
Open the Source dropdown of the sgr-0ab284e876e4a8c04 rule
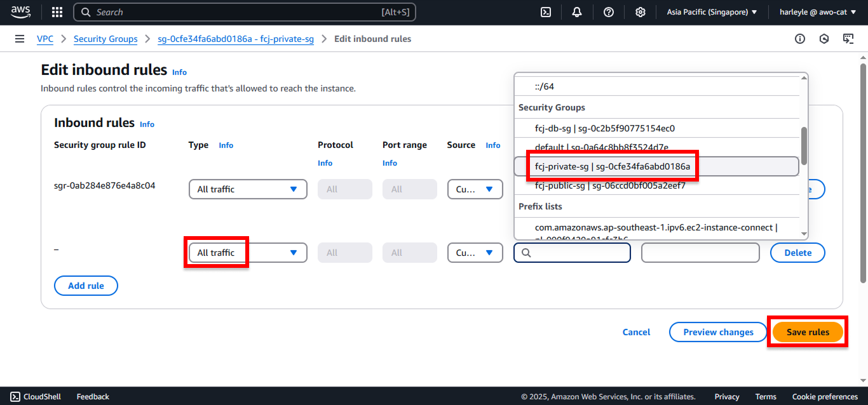(475, 189)
